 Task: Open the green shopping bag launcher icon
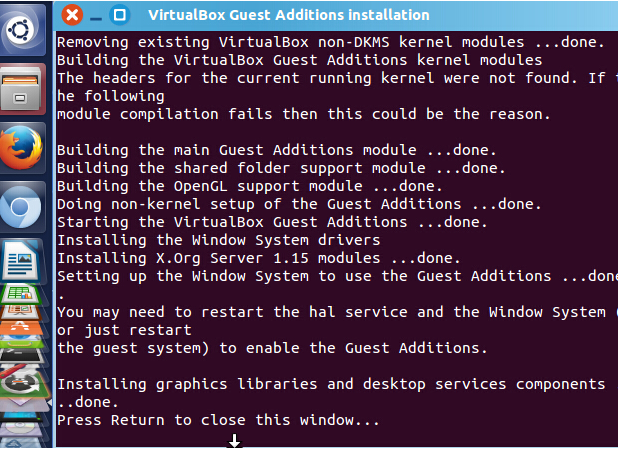click(21, 342)
